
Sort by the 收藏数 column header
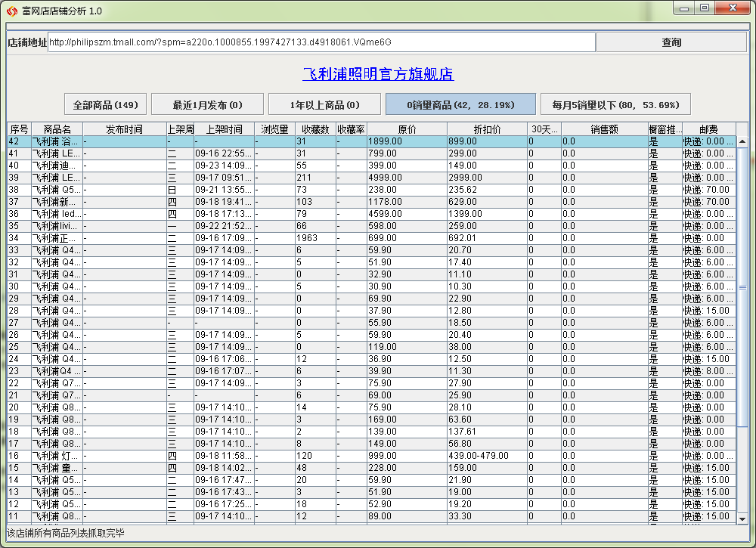pos(314,129)
